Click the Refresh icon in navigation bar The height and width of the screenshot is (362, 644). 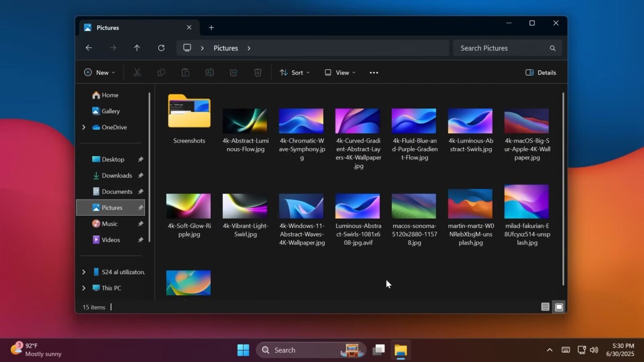161,48
